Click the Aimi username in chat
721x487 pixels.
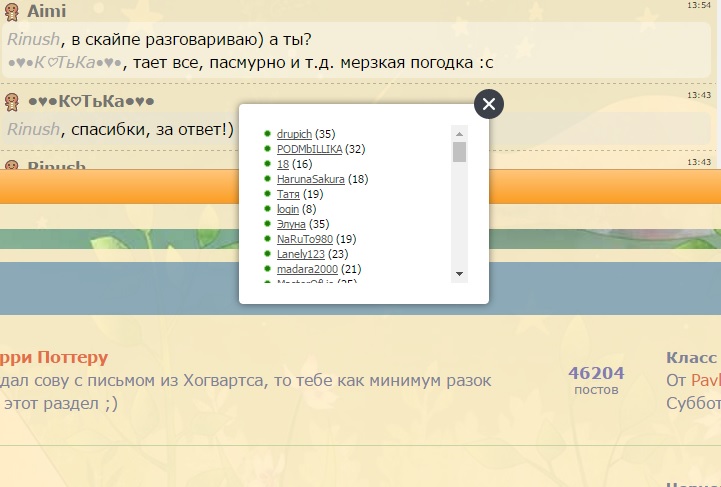(46, 11)
